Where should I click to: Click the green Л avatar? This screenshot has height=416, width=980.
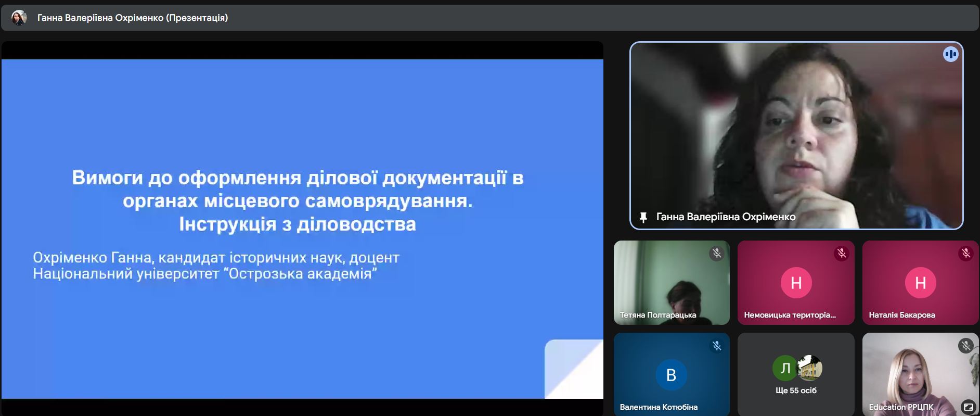785,368
